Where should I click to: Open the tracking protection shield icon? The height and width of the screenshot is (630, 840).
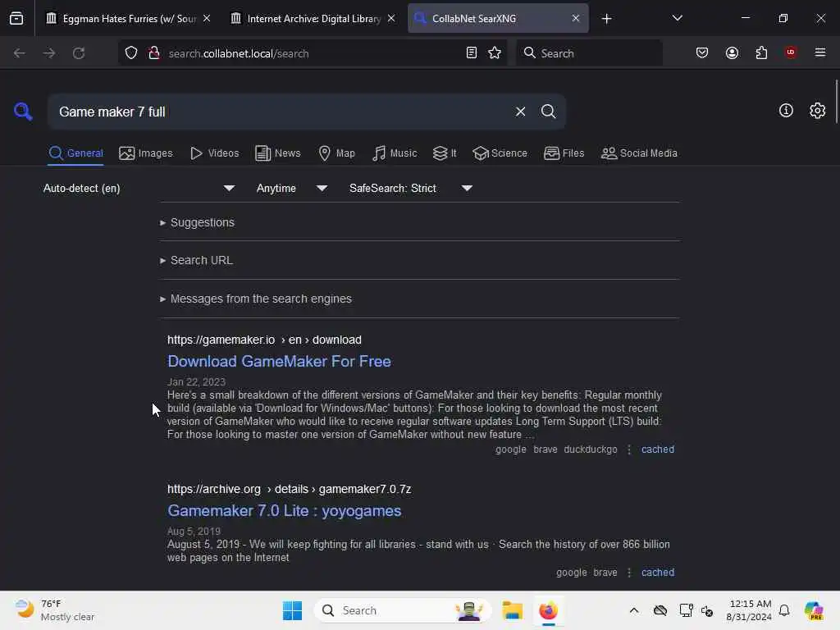pos(131,52)
